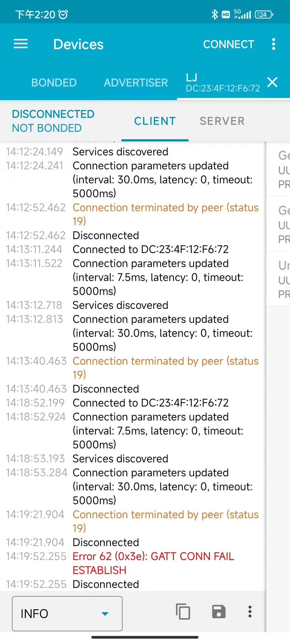Switch to the BONDED tab
Screen dimensions: 290x644
(x=54, y=83)
